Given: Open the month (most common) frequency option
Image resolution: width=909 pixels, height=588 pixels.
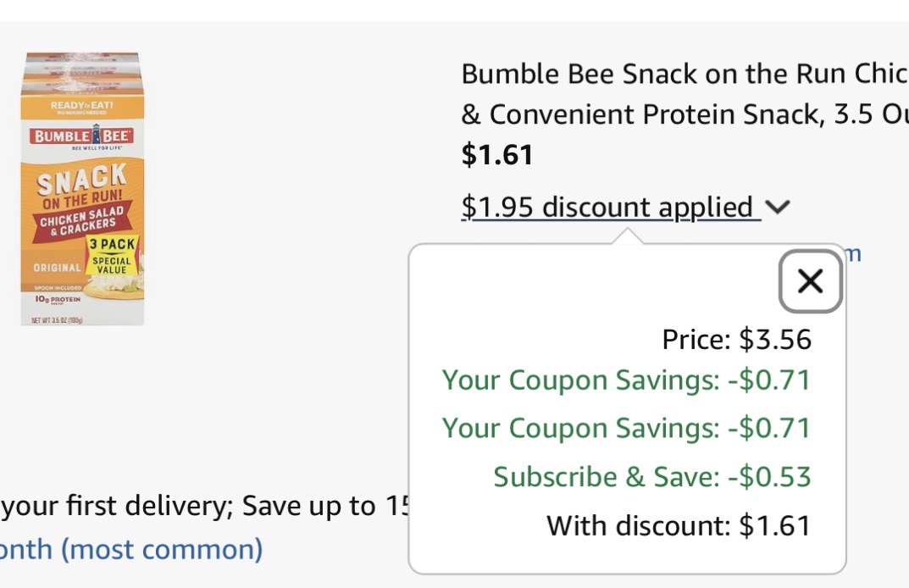Looking at the screenshot, I should pos(131,549).
